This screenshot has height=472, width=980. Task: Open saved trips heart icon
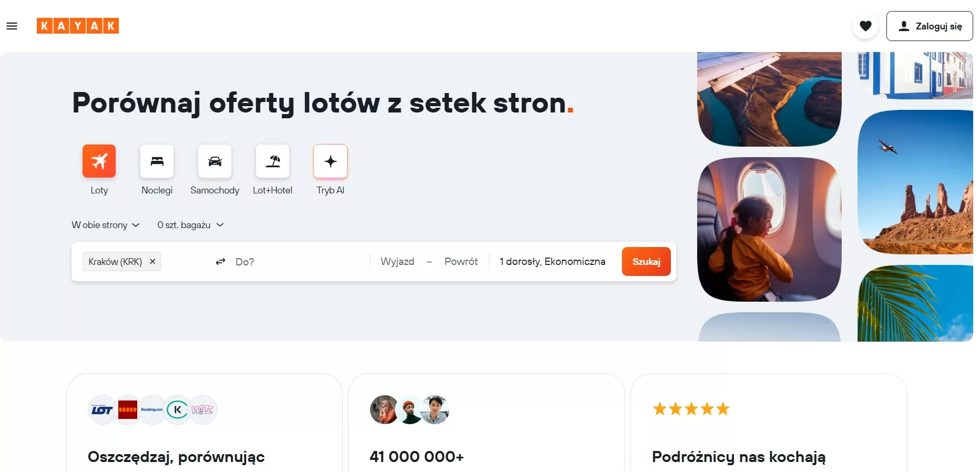(x=865, y=26)
